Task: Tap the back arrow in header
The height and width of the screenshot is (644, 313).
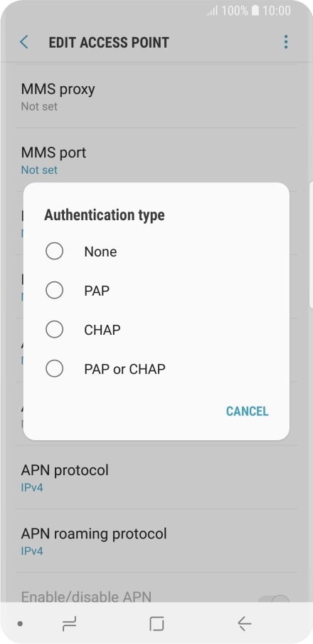Action: pyautogui.click(x=24, y=42)
